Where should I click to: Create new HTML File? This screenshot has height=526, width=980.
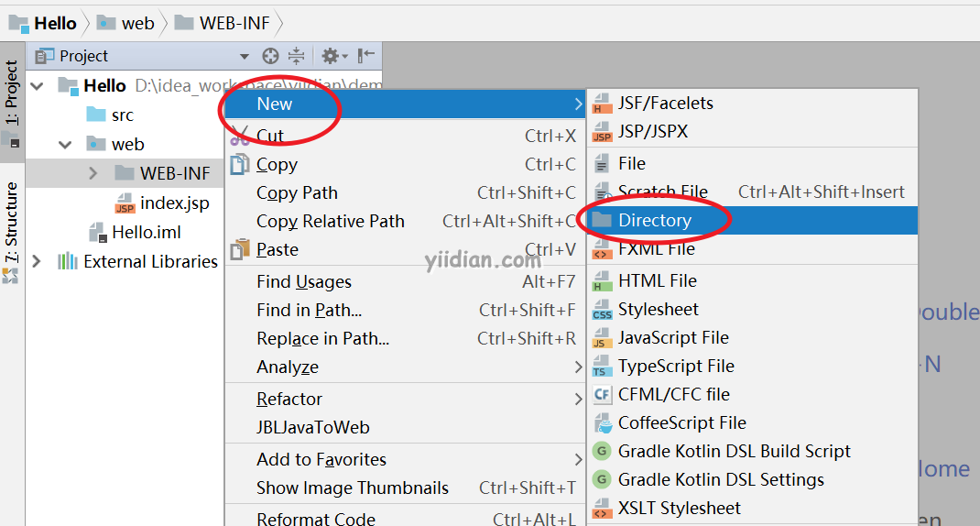point(753,281)
